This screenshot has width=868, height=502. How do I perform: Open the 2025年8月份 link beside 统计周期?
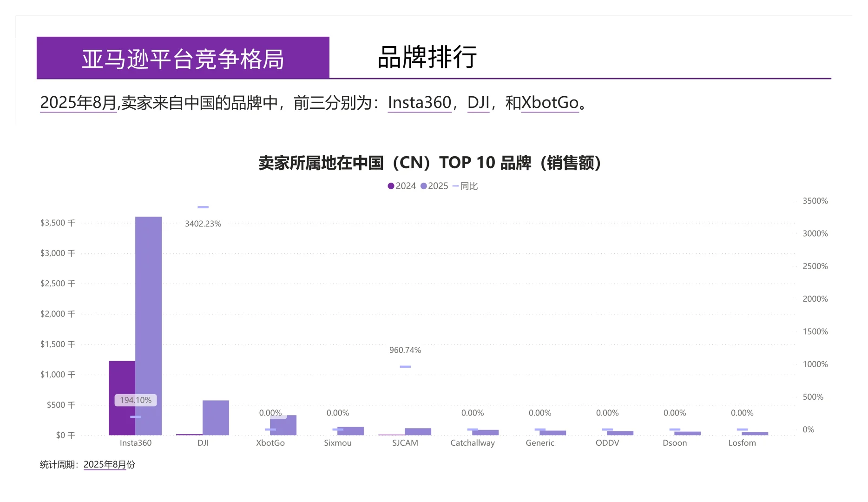pyautogui.click(x=109, y=464)
